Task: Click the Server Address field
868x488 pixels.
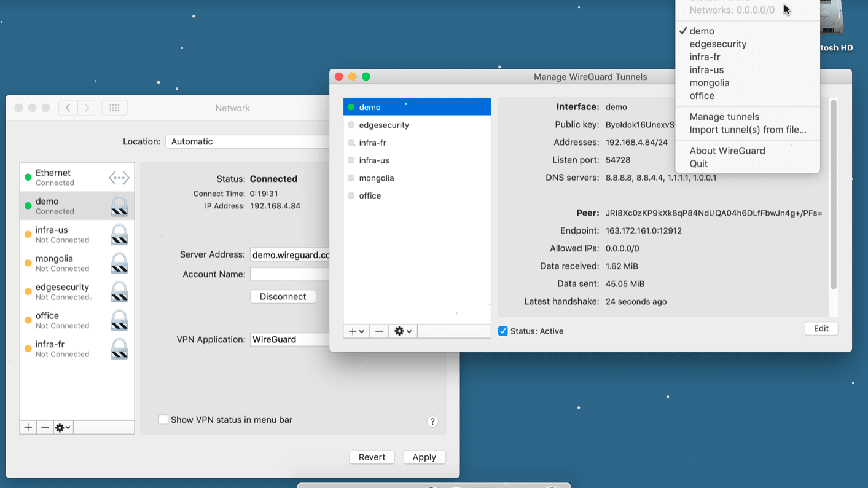Action: pos(290,255)
